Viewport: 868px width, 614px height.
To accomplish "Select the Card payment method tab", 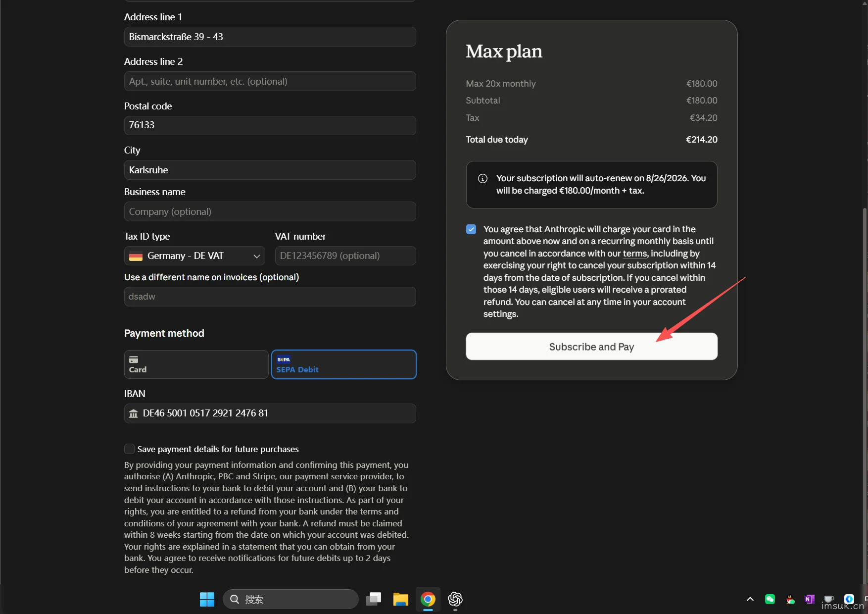I will coord(196,364).
